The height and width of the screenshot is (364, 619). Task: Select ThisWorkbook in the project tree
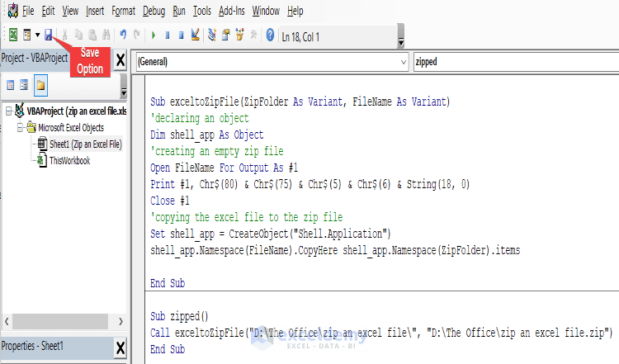point(69,160)
